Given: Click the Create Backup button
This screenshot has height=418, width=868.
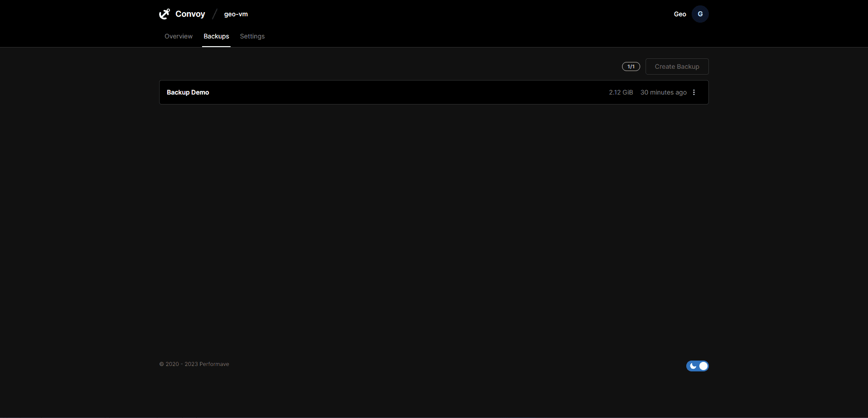Looking at the screenshot, I should click(x=677, y=66).
